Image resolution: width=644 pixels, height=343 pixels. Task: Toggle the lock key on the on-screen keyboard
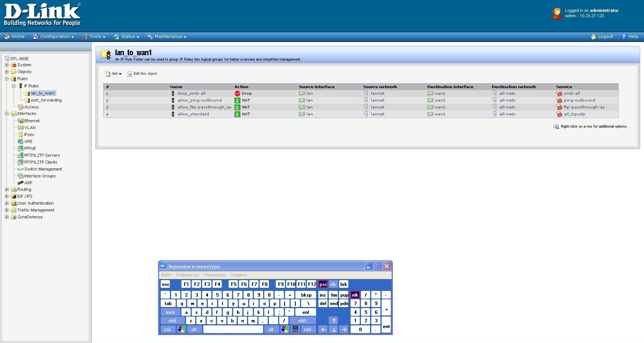click(170, 312)
